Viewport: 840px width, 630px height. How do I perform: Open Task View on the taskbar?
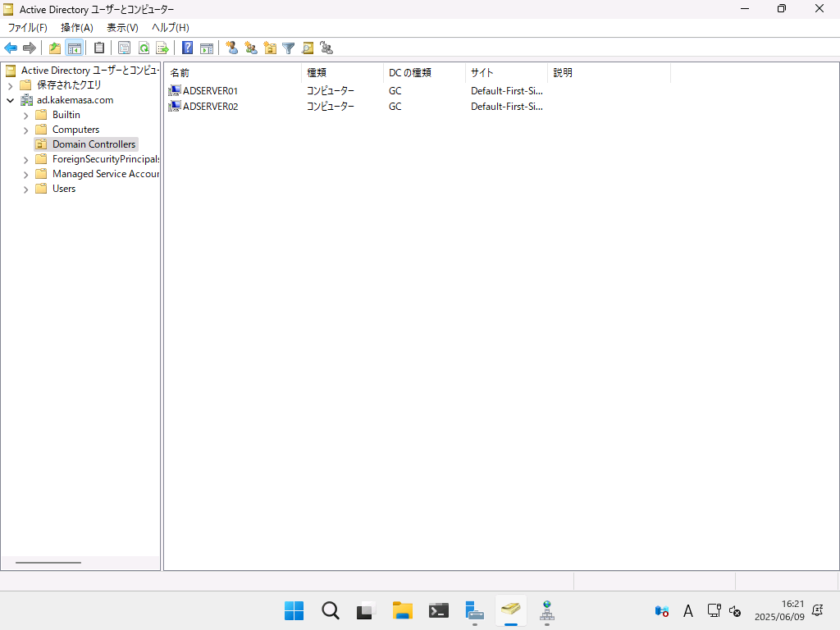(x=367, y=610)
